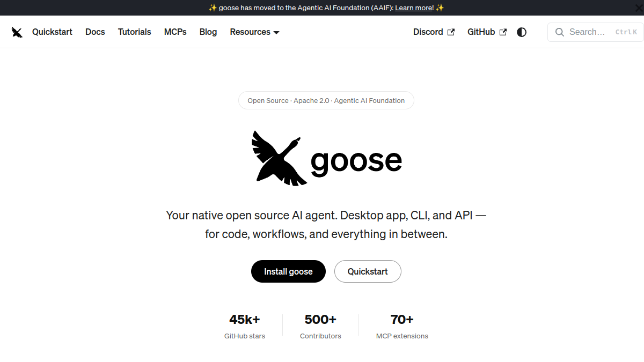
Task: Open the Discord external link
Action: 434,32
